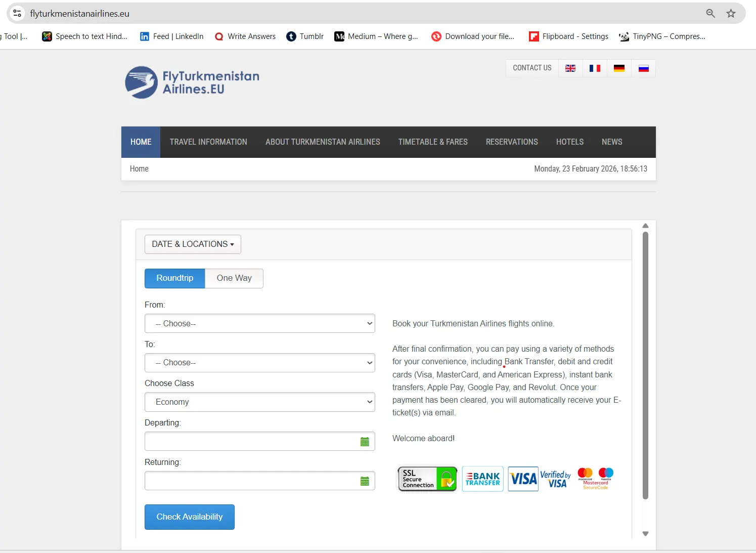Pick the Russian flag language icon

point(643,68)
